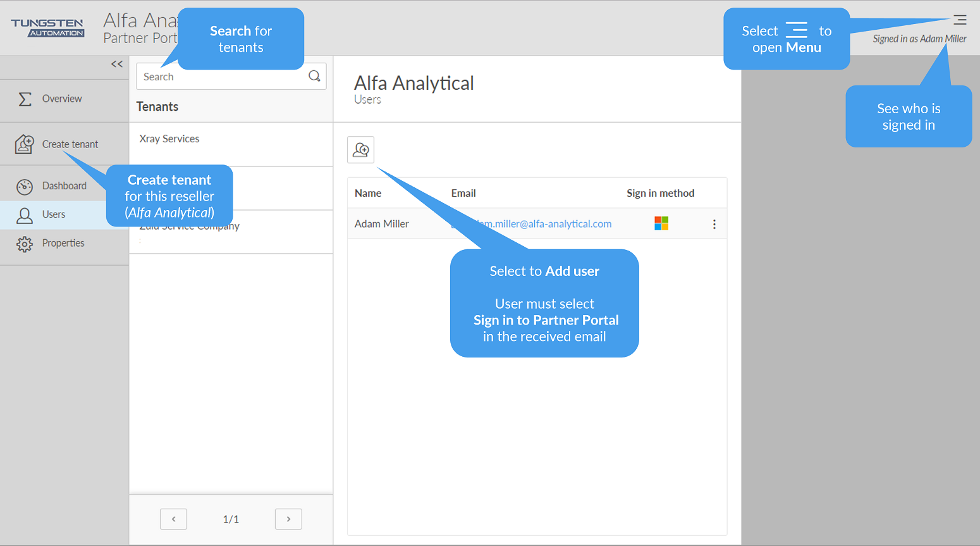The image size is (980, 546).
Task: Open Adam Miller's row options menu
Action: coord(714,224)
